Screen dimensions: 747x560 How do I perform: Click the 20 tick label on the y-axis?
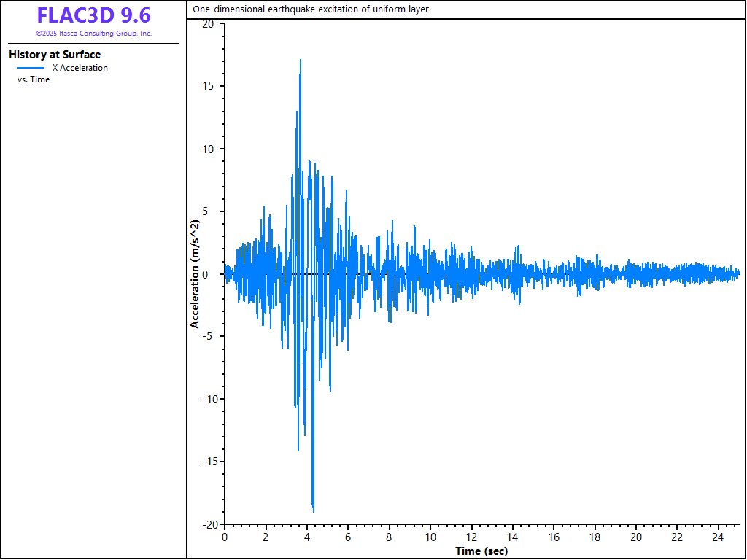208,24
